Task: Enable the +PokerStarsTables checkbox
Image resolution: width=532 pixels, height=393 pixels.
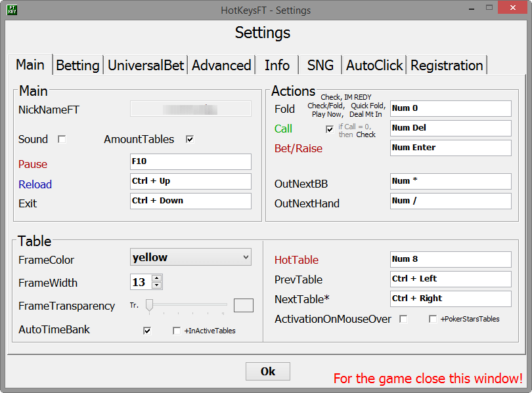Action: coord(433,319)
